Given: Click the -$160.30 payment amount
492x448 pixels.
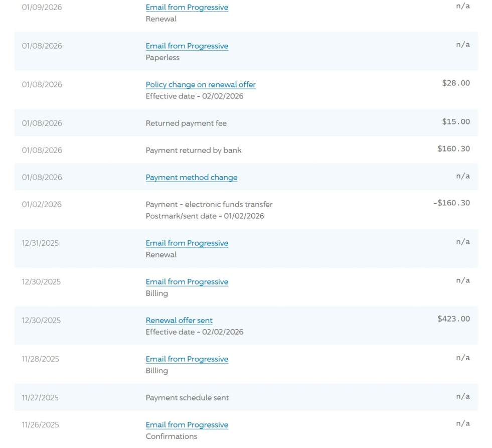Looking at the screenshot, I should 451,203.
